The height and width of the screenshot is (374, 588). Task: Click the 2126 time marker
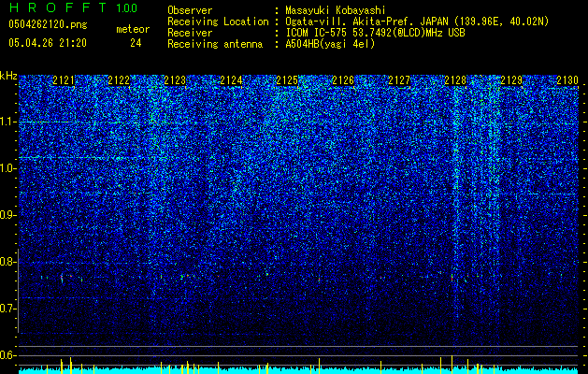343,80
